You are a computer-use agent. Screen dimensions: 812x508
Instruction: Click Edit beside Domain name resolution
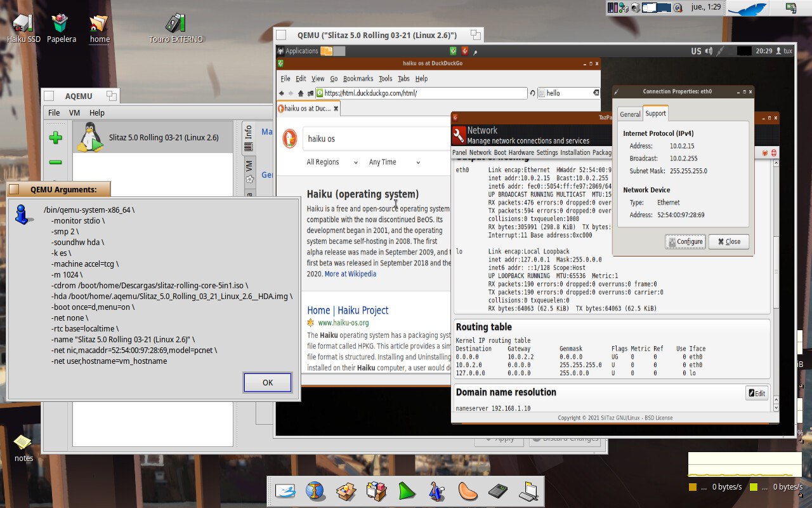point(757,393)
